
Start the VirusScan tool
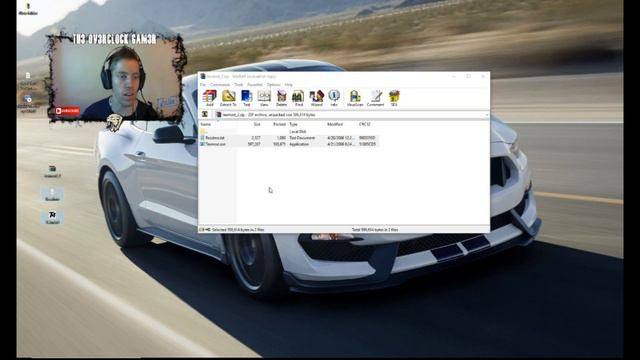click(355, 98)
